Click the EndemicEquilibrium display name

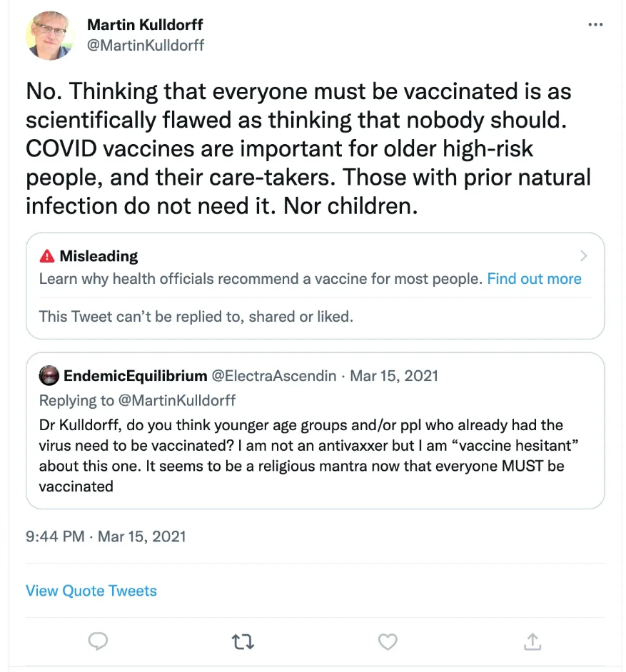click(x=136, y=376)
